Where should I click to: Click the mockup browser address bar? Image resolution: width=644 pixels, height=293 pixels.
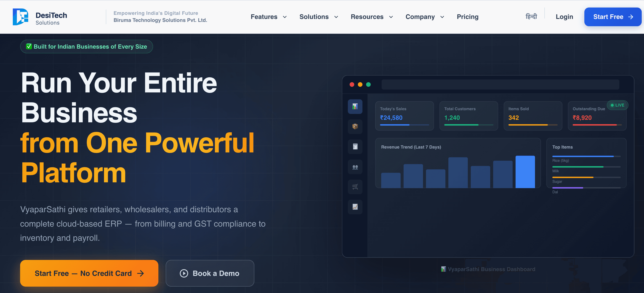click(500, 85)
